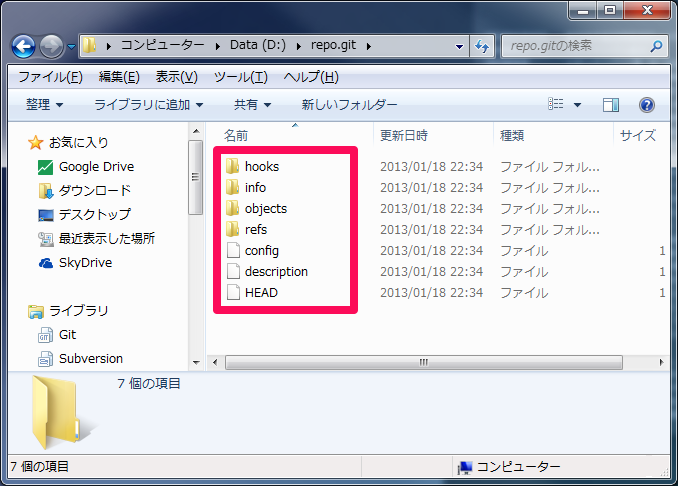Toggle the preview pane icon
The height and width of the screenshot is (486, 678).
click(x=611, y=105)
